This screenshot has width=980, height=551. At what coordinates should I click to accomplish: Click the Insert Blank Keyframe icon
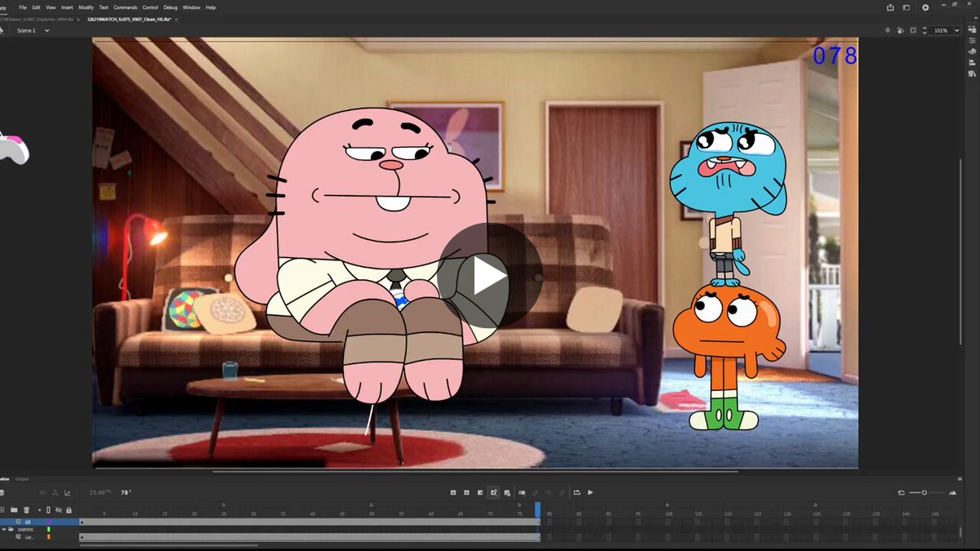point(466,492)
